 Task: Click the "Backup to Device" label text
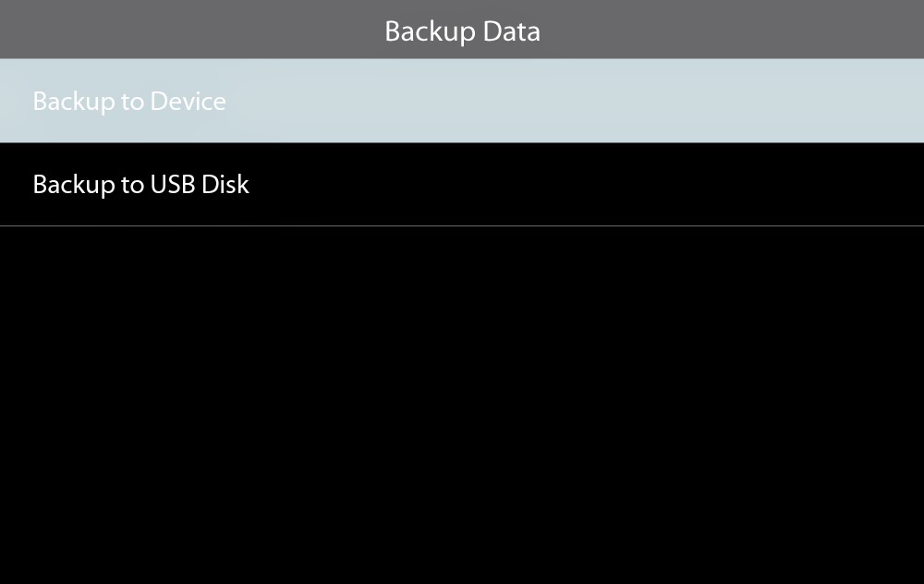pyautogui.click(x=129, y=101)
